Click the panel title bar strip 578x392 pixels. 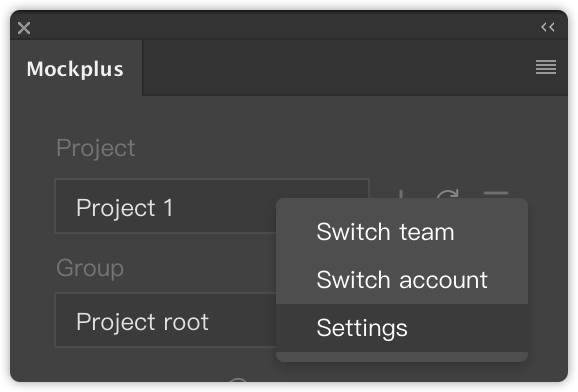pos(286,27)
